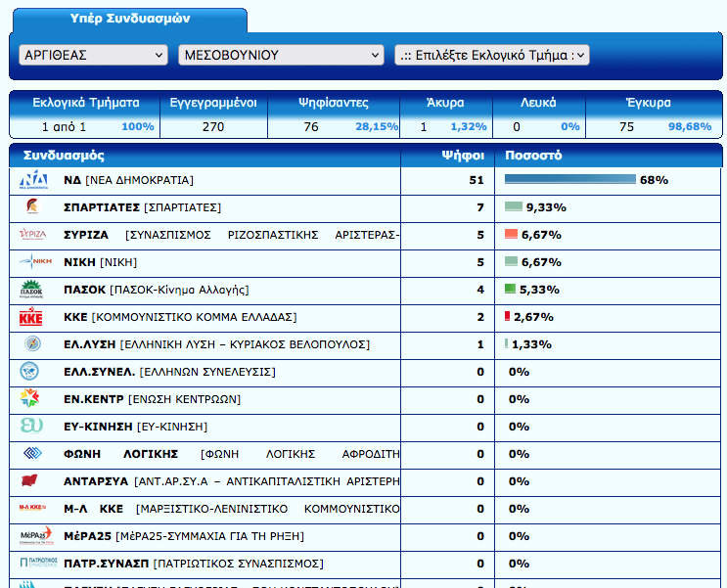727x588 pixels.
Task: Click the ΜέΡΑ25 party logo
Action: (33, 536)
